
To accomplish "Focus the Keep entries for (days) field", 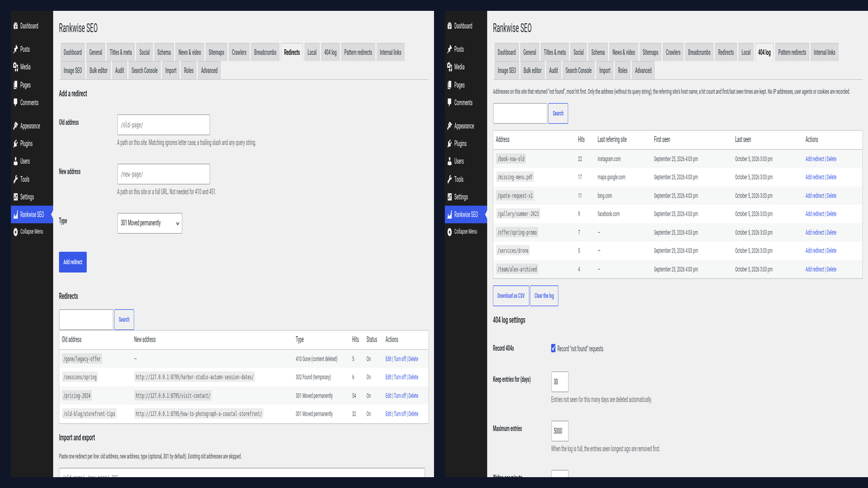I will (x=560, y=382).
